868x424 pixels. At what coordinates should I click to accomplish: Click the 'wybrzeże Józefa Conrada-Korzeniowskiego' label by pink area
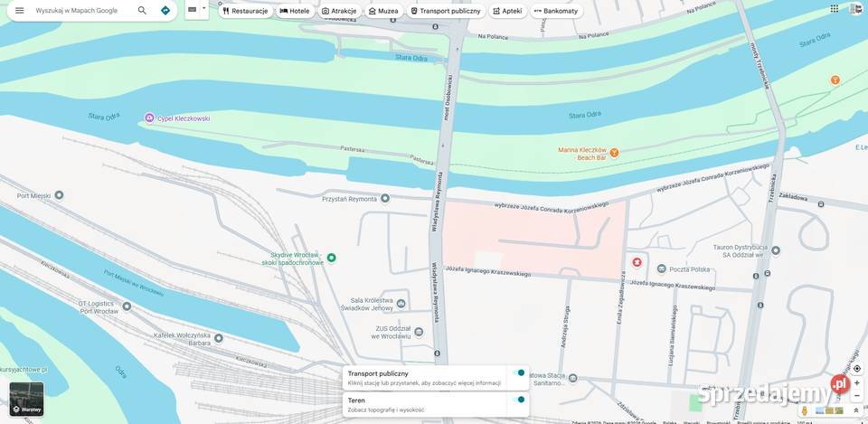(x=552, y=206)
